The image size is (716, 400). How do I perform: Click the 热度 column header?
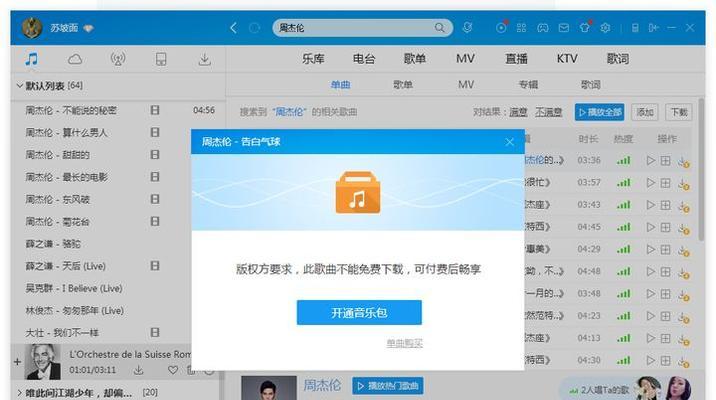(x=623, y=139)
